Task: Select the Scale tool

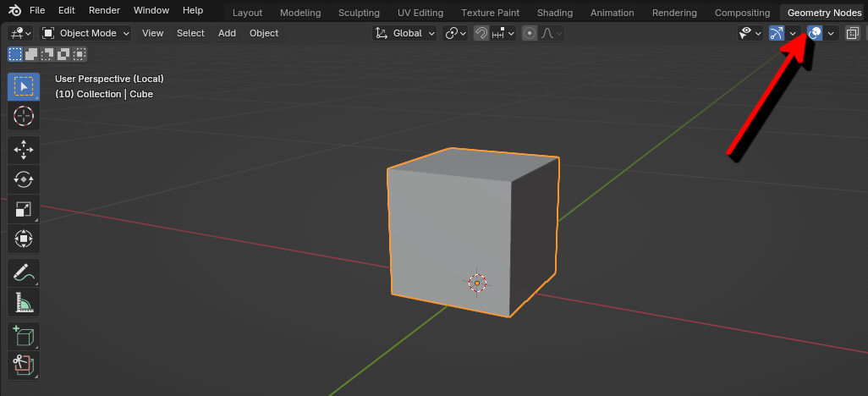Action: tap(23, 209)
